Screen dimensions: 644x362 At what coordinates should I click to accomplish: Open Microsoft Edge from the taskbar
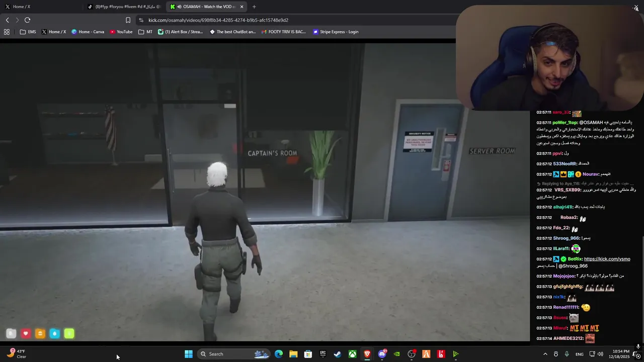click(x=279, y=354)
